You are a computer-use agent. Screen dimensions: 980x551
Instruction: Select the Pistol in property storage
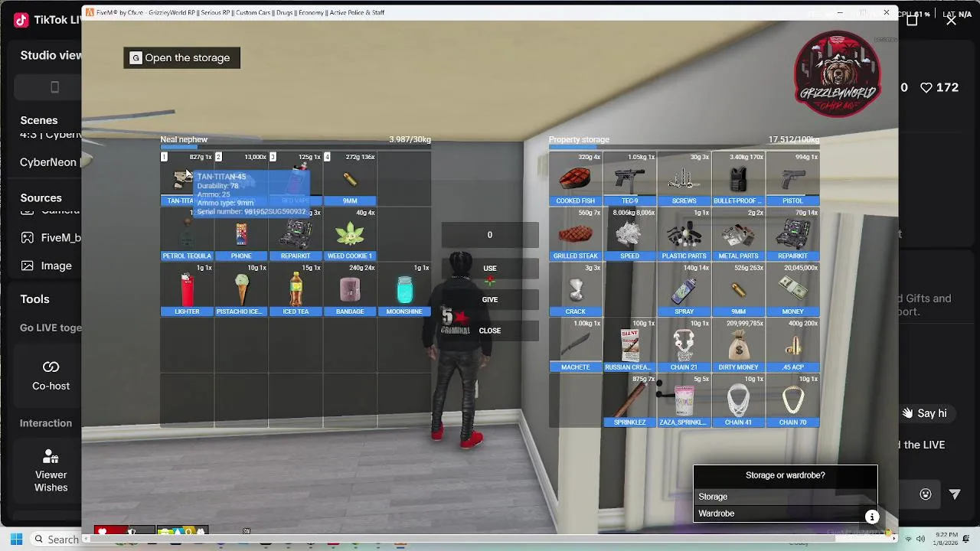coord(792,179)
